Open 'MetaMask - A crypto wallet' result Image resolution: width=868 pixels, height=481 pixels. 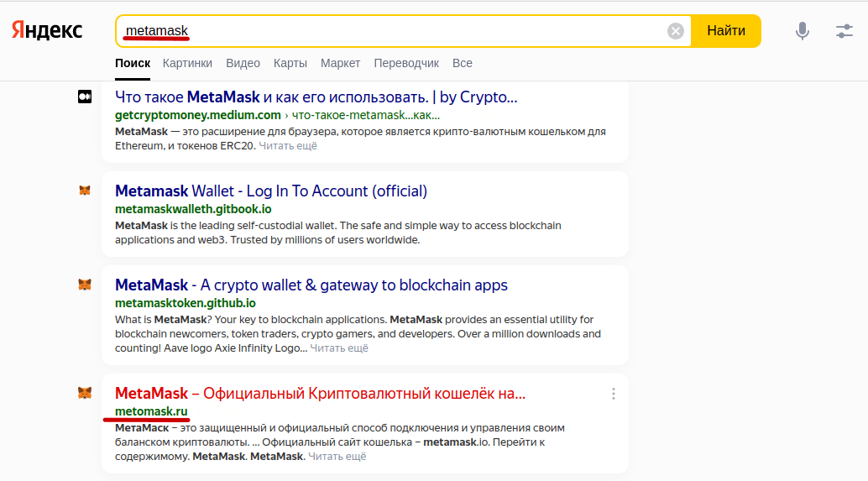tap(311, 285)
